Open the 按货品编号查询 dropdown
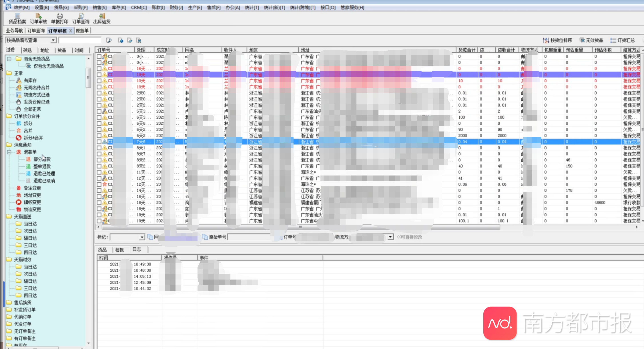Viewport: 644px width, 349px height. coord(53,40)
